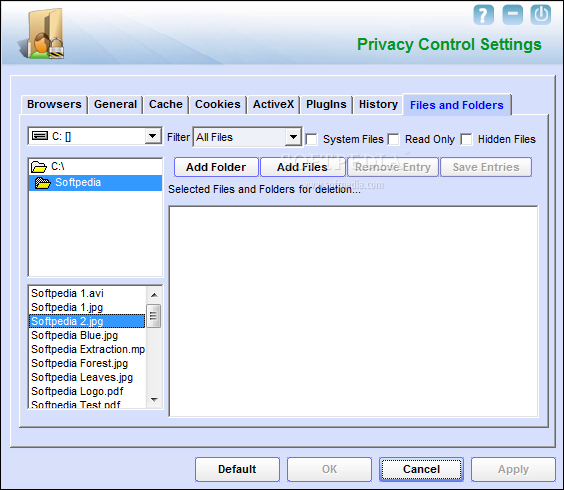Select the Softpedia folder in tree
This screenshot has width=564, height=490.
coord(95,183)
